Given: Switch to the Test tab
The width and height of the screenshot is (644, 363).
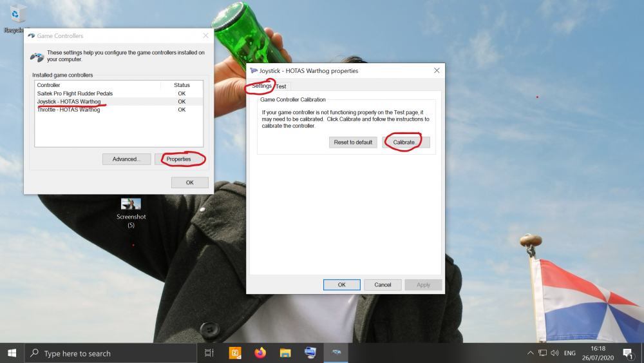Looking at the screenshot, I should click(x=281, y=86).
